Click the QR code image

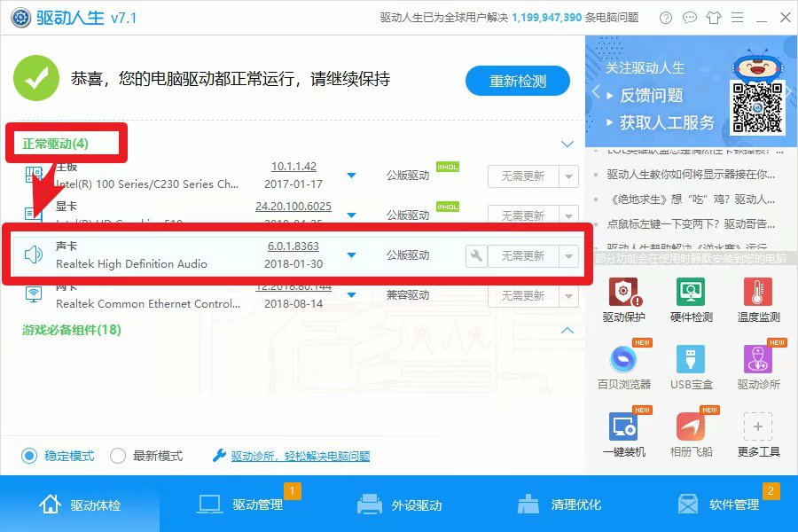[757, 107]
